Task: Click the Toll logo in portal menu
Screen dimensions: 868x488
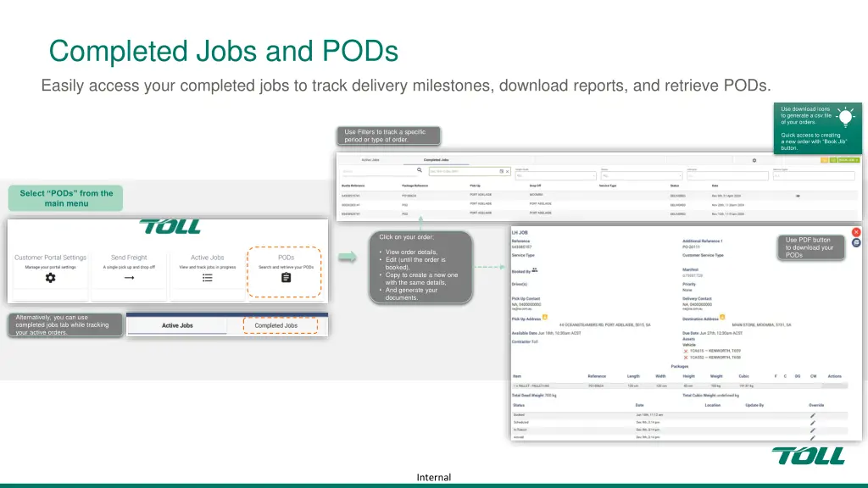Action: [170, 227]
